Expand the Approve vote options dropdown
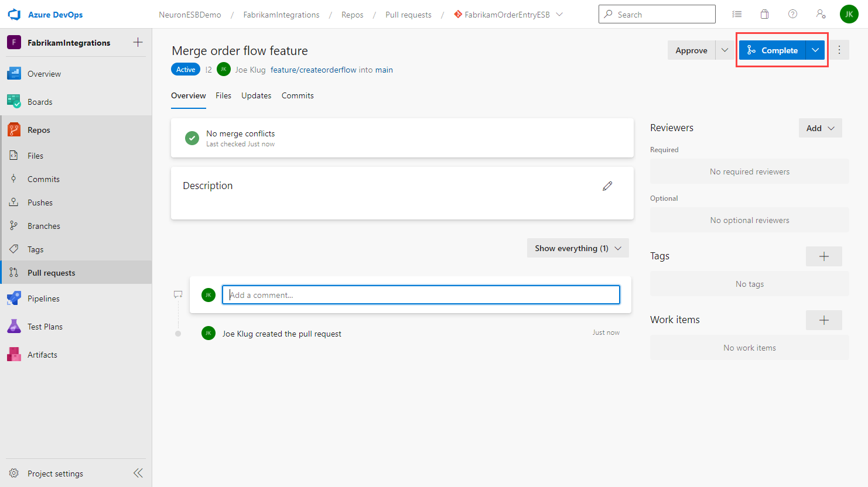Viewport: 868px width, 487px height. 725,50
